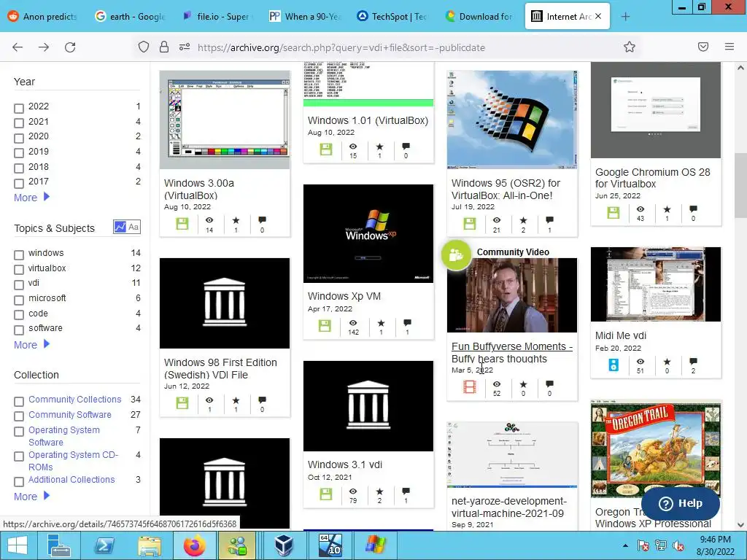Open Firefox from the taskbar

(194, 545)
